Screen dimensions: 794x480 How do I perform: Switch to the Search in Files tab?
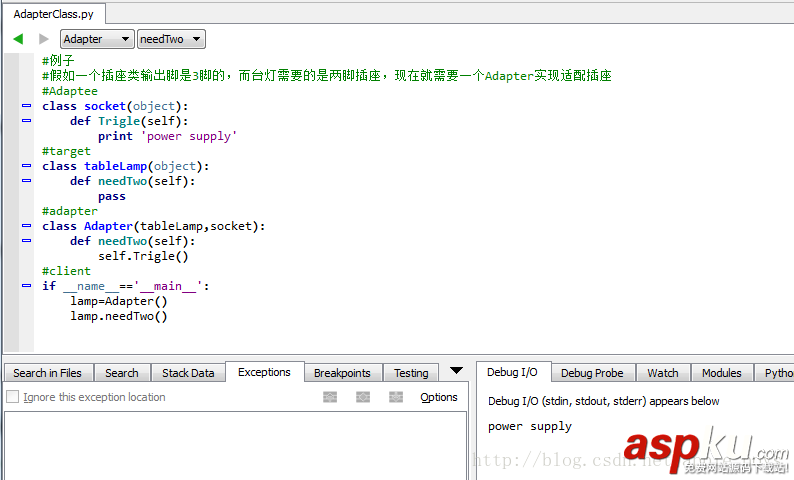(x=48, y=373)
